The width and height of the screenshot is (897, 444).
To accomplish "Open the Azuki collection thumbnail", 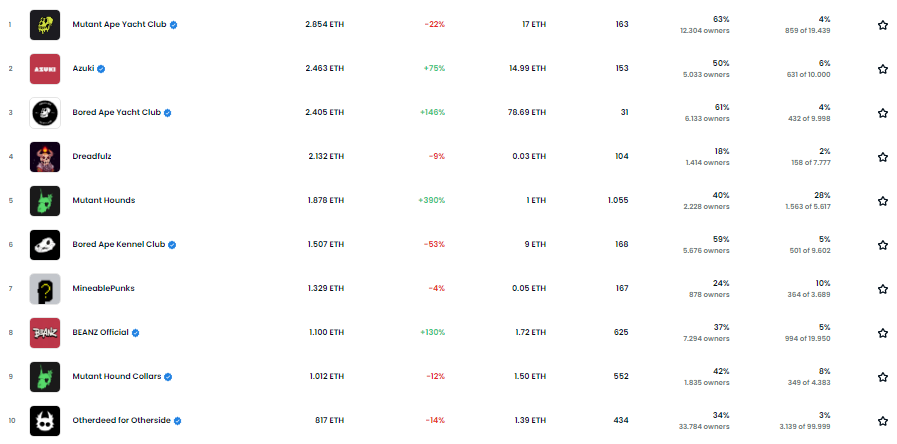I will (45, 69).
